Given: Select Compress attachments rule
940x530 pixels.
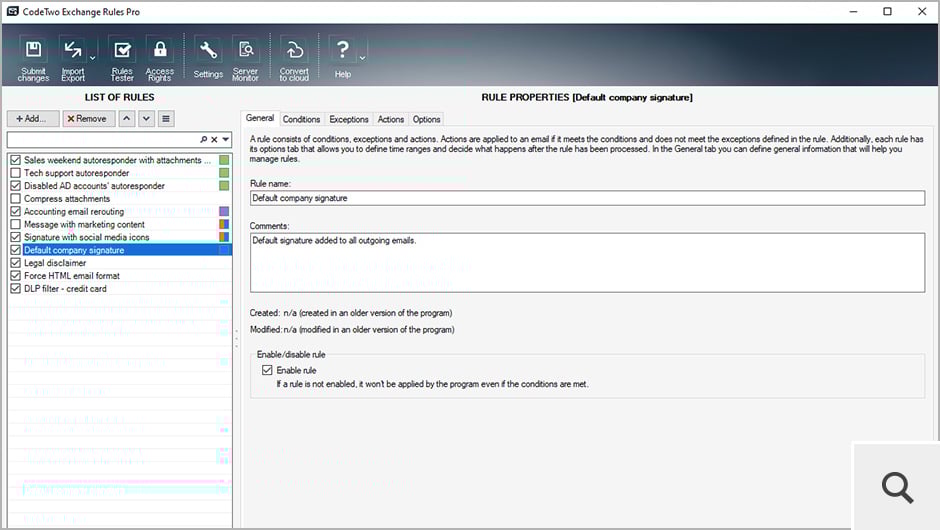Looking at the screenshot, I should 67,198.
